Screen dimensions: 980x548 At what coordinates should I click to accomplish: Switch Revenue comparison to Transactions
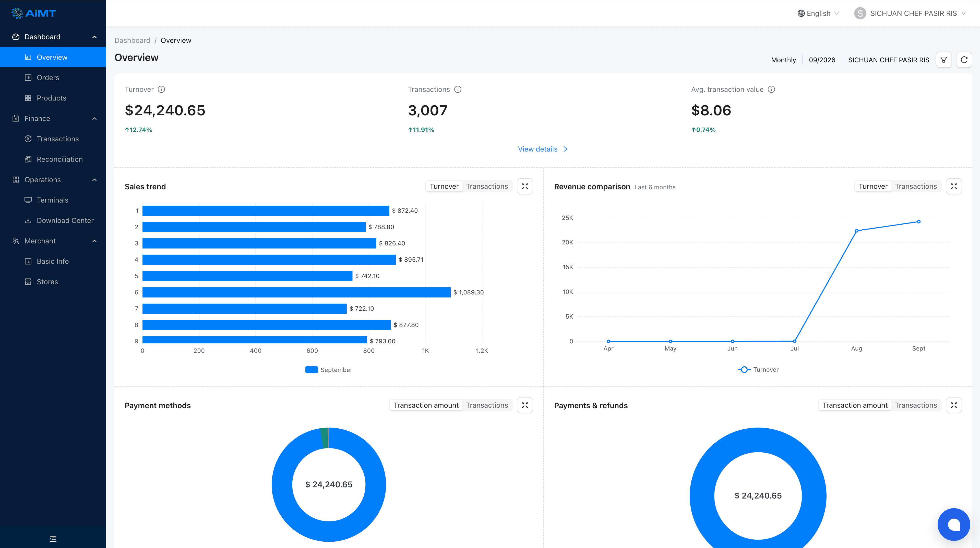tap(916, 186)
